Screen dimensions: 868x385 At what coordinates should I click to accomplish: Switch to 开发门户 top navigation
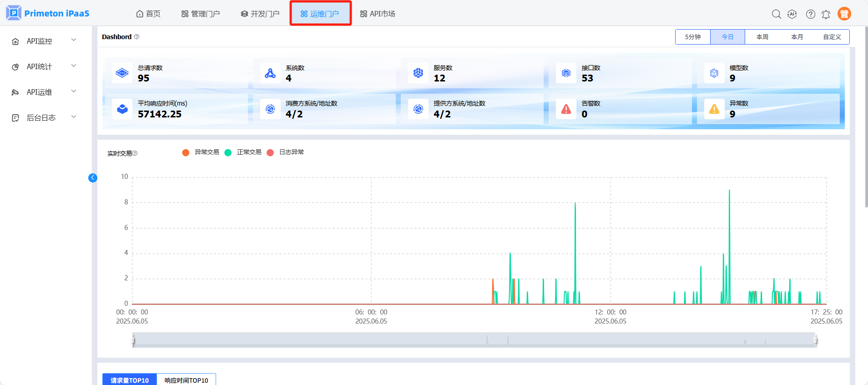click(260, 14)
